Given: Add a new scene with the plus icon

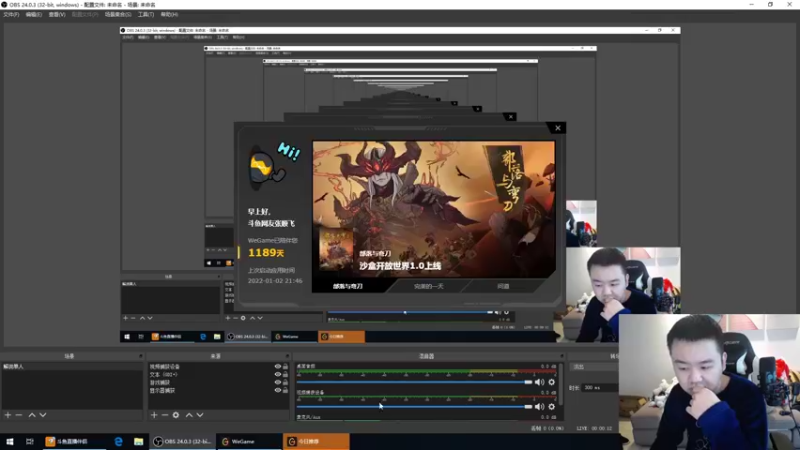Looking at the screenshot, I should [8, 415].
